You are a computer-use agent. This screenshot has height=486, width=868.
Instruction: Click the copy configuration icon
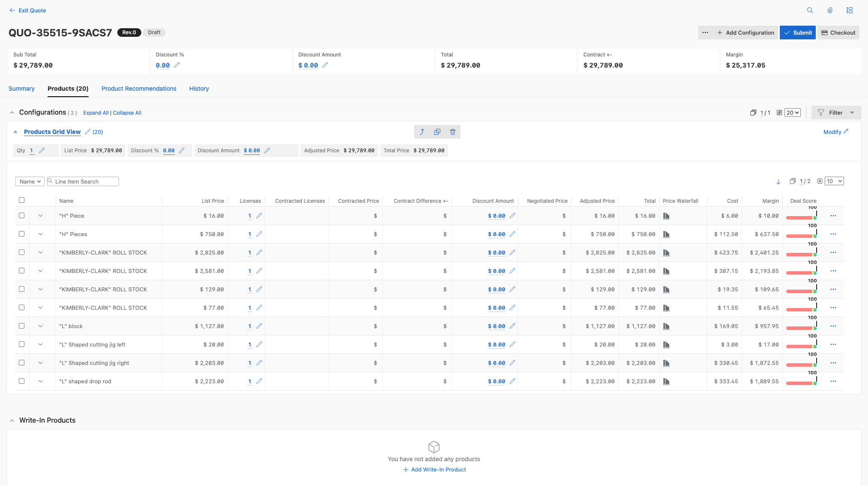(437, 132)
